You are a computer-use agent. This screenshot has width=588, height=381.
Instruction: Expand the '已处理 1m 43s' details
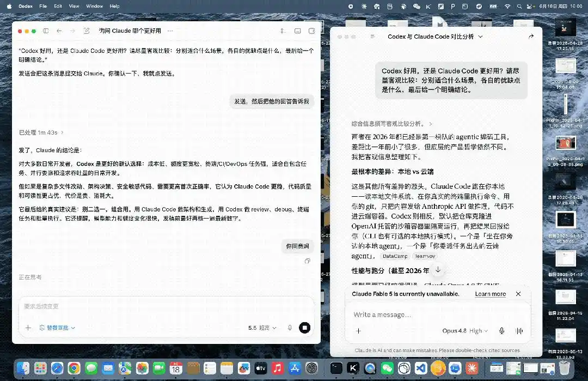click(41, 132)
